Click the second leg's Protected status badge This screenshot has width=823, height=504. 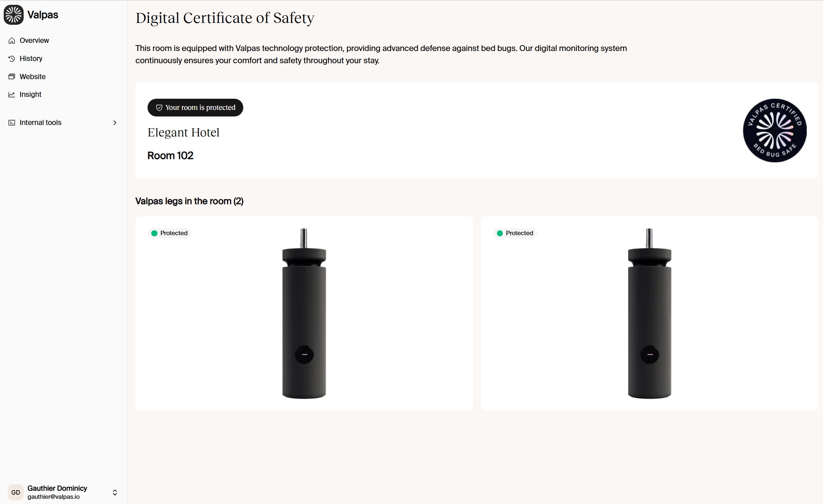pyautogui.click(x=515, y=233)
